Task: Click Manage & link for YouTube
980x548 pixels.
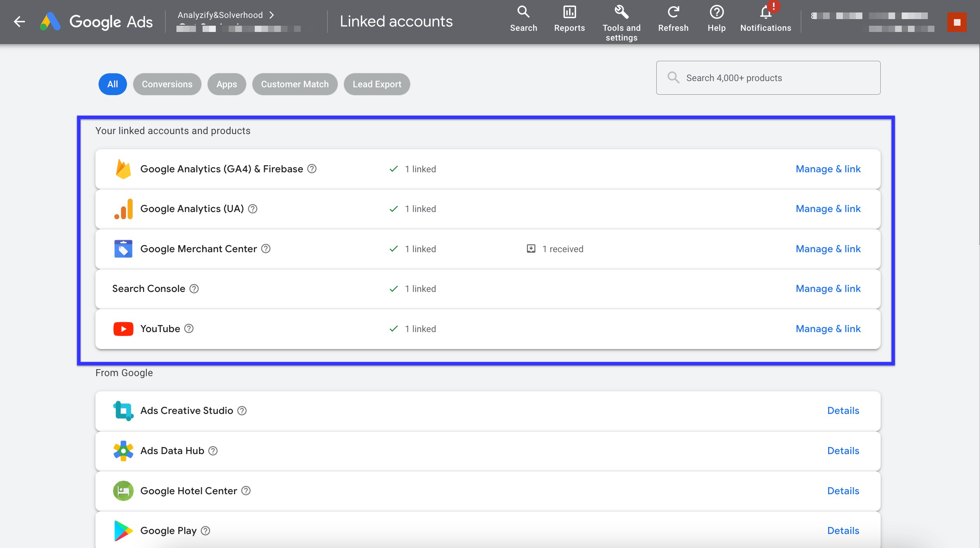Action: point(828,329)
